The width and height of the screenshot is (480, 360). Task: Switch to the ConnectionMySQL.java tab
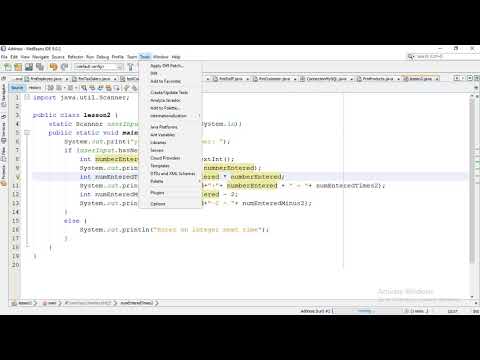click(326, 79)
